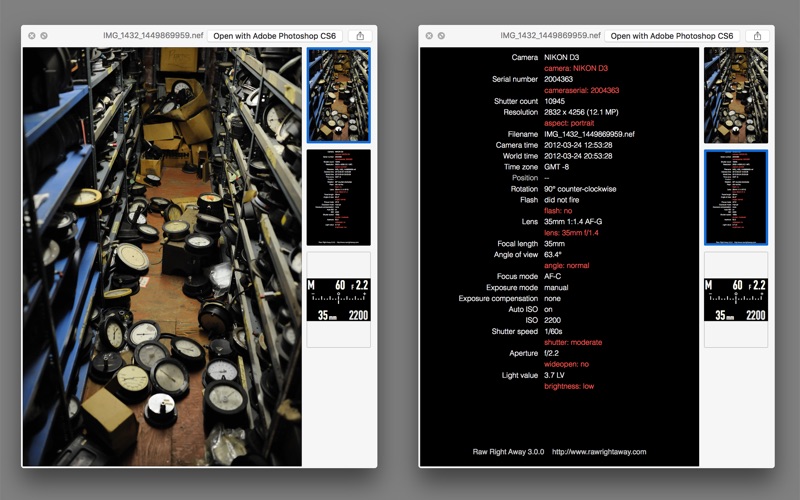Click the rawrightaway.com URL text
This screenshot has height=500, width=800.
[599, 452]
